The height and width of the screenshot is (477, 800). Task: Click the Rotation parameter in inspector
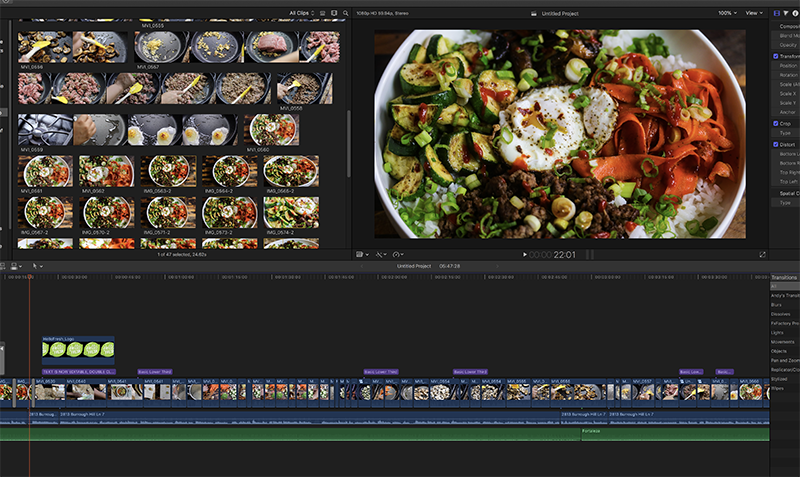click(x=788, y=75)
